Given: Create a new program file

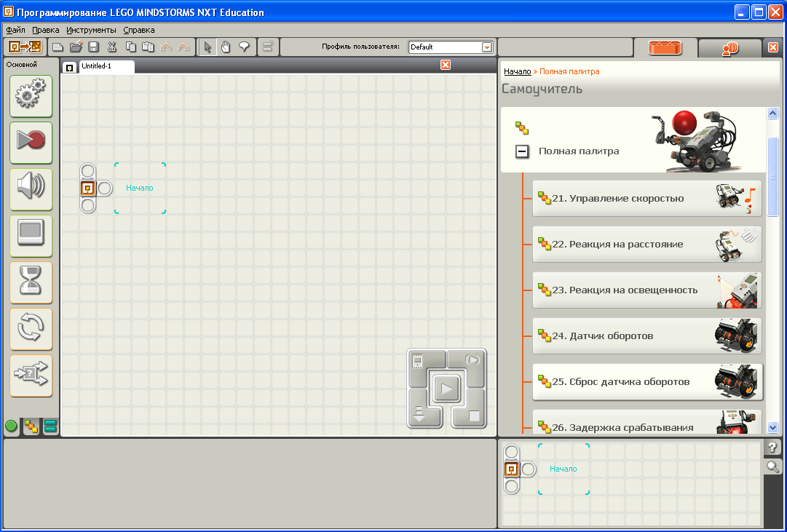Looking at the screenshot, I should (x=58, y=47).
